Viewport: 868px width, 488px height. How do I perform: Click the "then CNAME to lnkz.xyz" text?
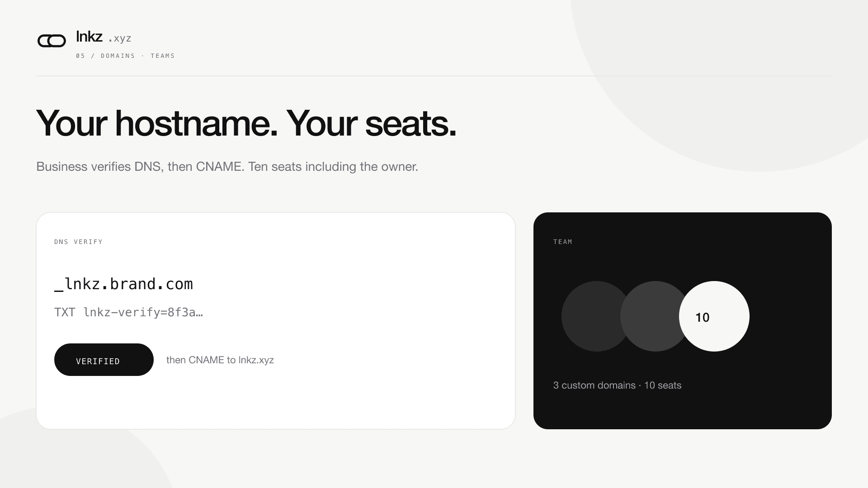[220, 360]
